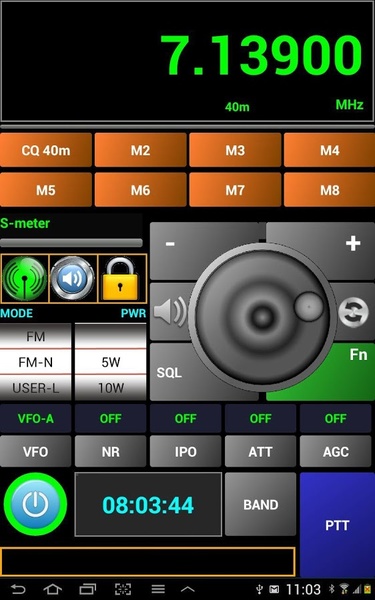Tap the center of the tuning dial
Viewport: 375px width, 600px height.
263,317
